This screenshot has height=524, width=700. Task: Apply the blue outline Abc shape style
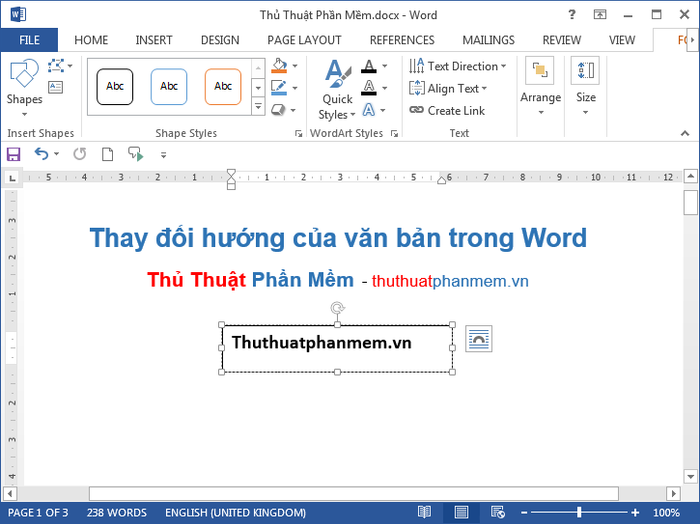click(x=169, y=87)
